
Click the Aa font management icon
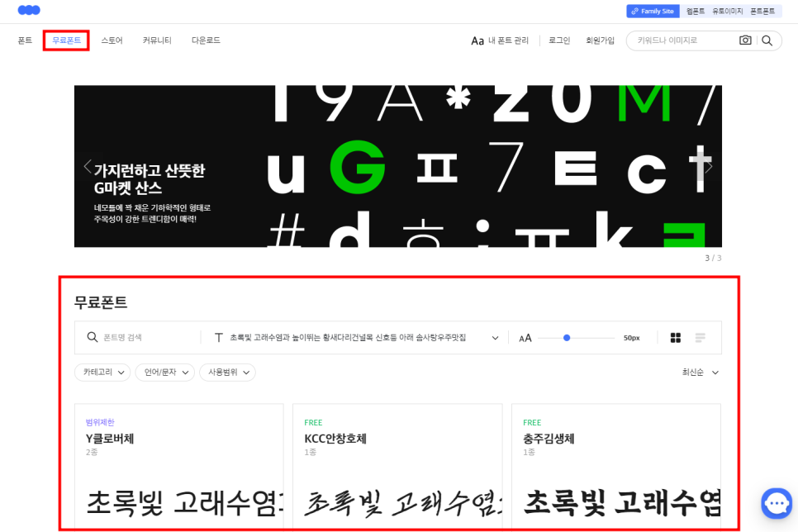pyautogui.click(x=477, y=40)
